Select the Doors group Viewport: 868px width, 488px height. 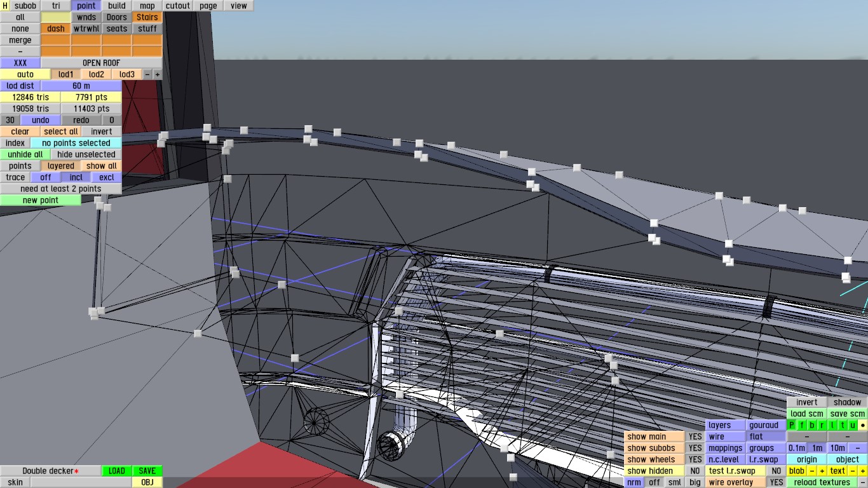tap(117, 17)
